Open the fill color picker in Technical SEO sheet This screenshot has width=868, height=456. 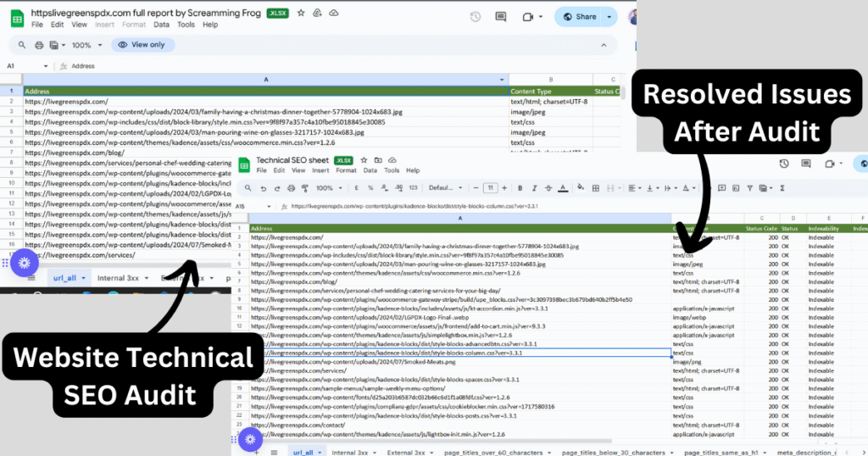pos(580,188)
